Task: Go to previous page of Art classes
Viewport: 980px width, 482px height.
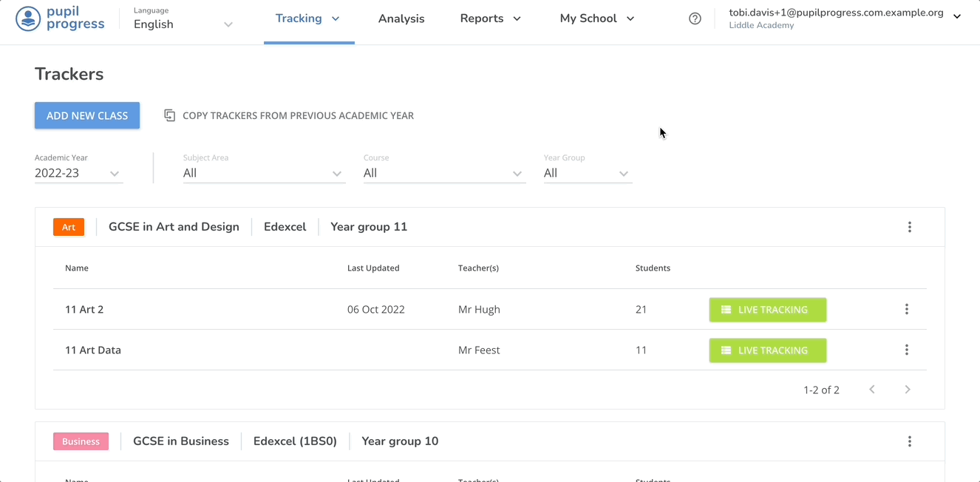Action: 872,390
